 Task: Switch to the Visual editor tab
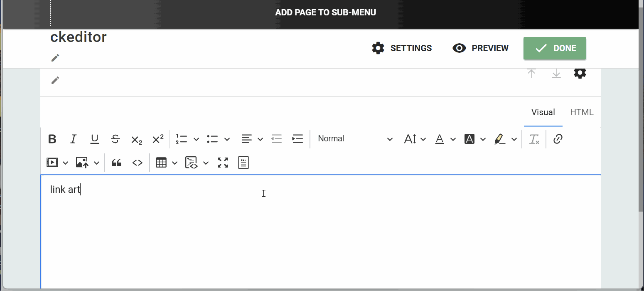coord(543,112)
